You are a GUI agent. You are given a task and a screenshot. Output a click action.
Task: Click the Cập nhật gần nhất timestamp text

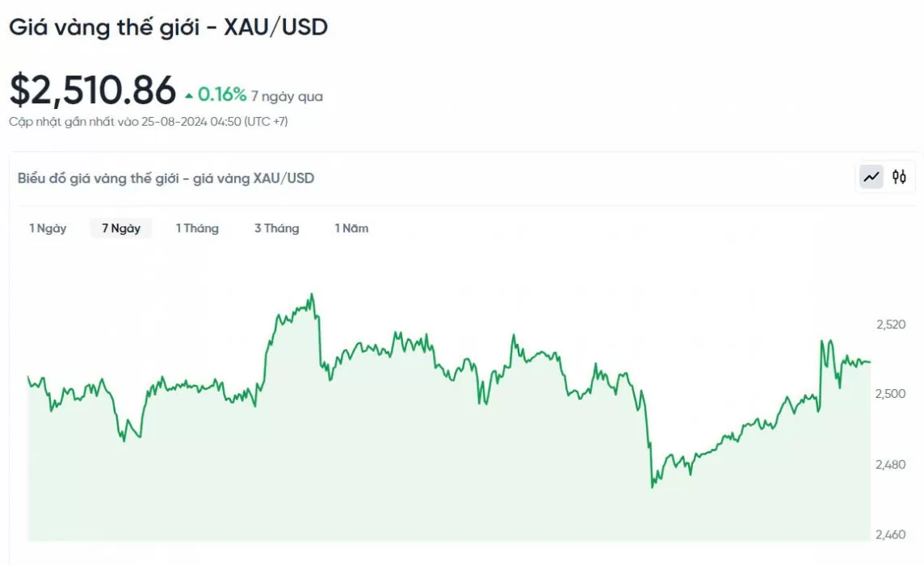(x=149, y=121)
